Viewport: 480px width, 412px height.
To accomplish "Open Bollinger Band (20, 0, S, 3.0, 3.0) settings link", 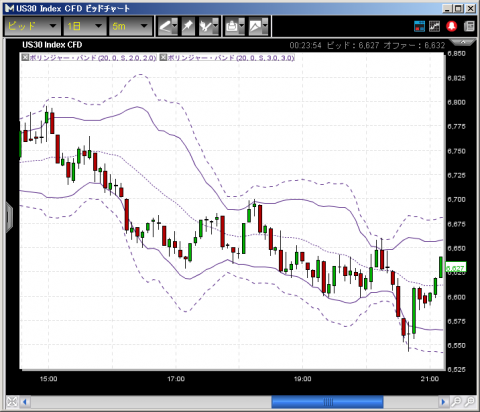I will tap(231, 58).
